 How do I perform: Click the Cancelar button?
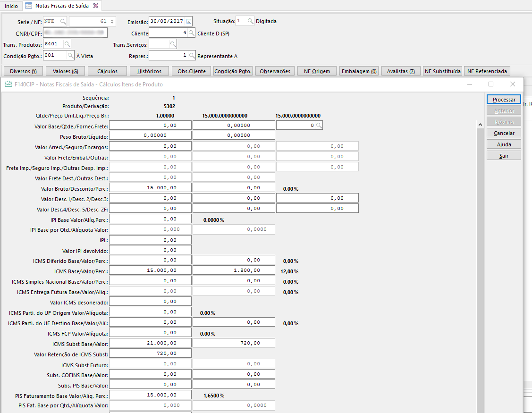[504, 133]
